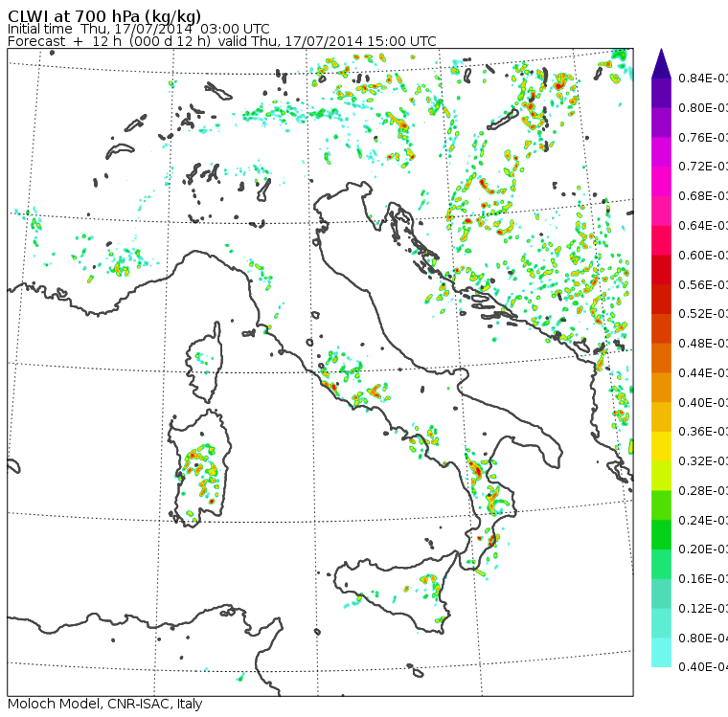
Task: Click the 0.36E-03 colorbar label
Action: point(703,432)
